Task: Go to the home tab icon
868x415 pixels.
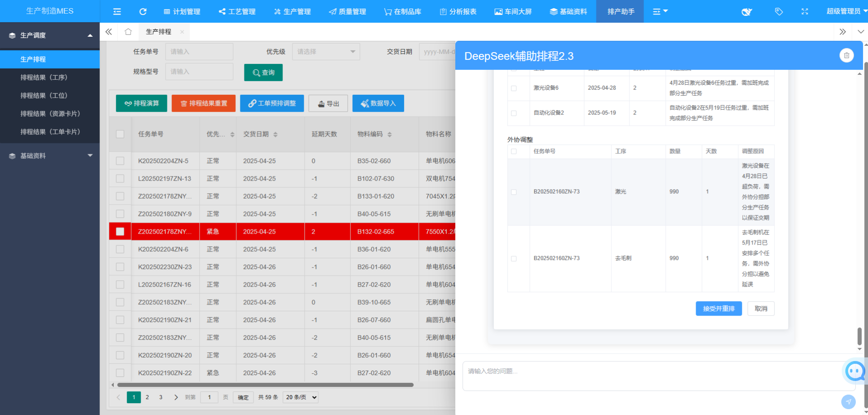Action: tap(128, 32)
